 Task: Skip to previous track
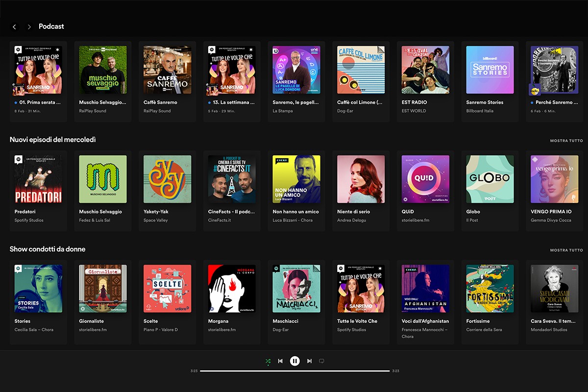(x=280, y=361)
